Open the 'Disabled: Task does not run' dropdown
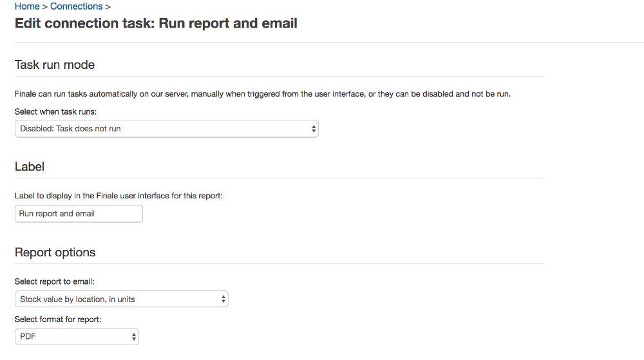644x360 pixels. pyautogui.click(x=167, y=129)
